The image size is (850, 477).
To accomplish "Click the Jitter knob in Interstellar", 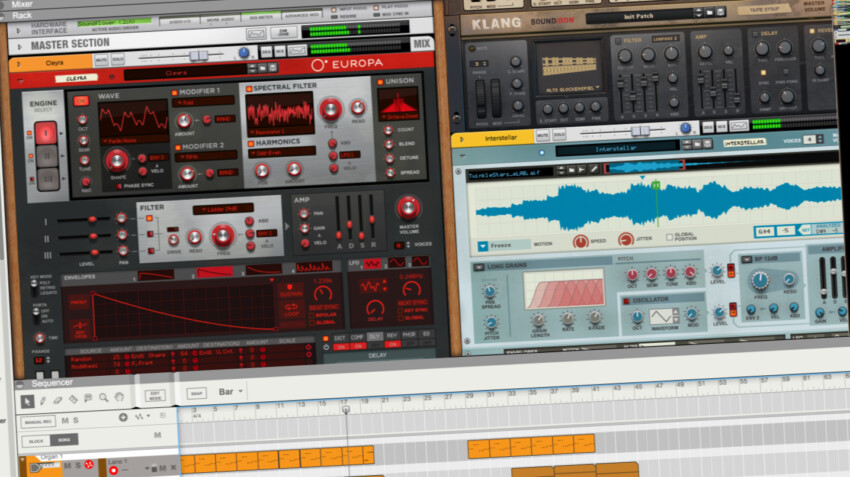I will pos(626,239).
